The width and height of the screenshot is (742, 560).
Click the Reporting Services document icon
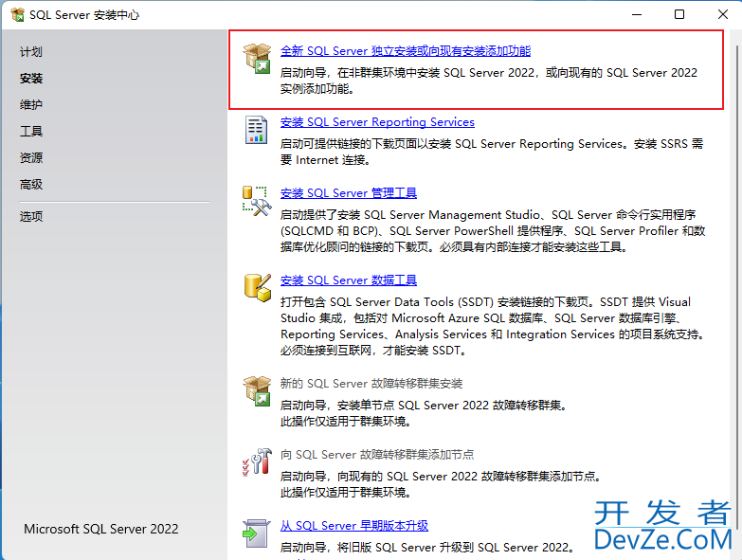coord(256,130)
